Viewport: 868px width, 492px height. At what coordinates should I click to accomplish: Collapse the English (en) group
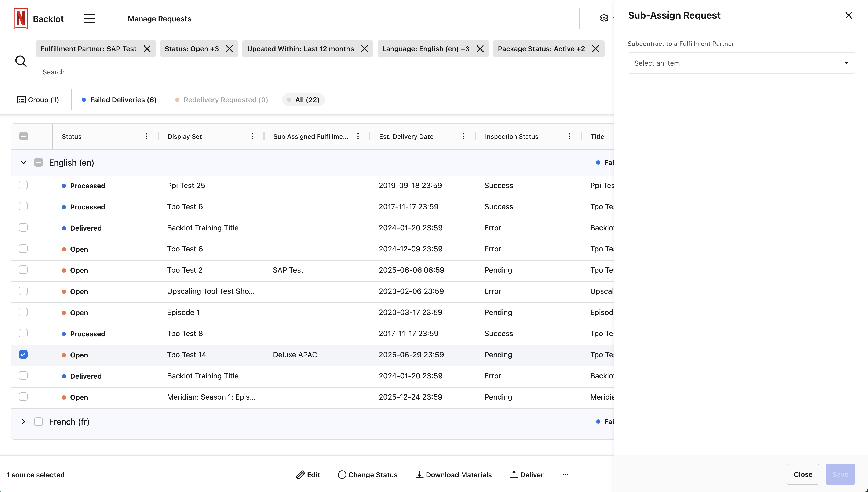click(x=24, y=162)
